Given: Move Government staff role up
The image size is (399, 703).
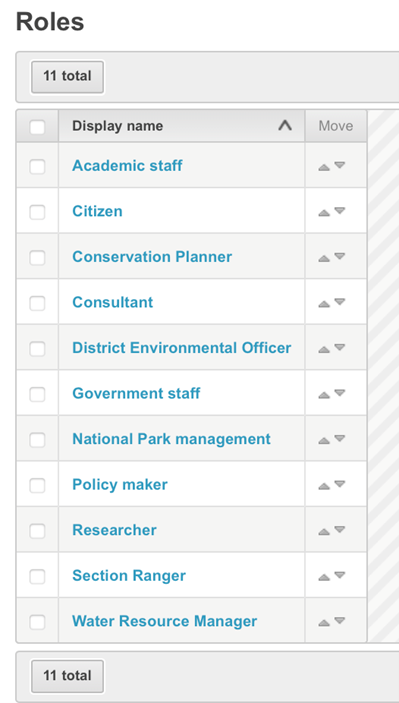Looking at the screenshot, I should coord(324,395).
